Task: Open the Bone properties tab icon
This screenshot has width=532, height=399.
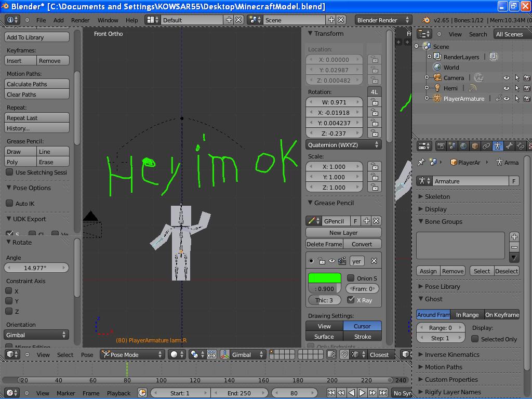Action: click(509, 146)
